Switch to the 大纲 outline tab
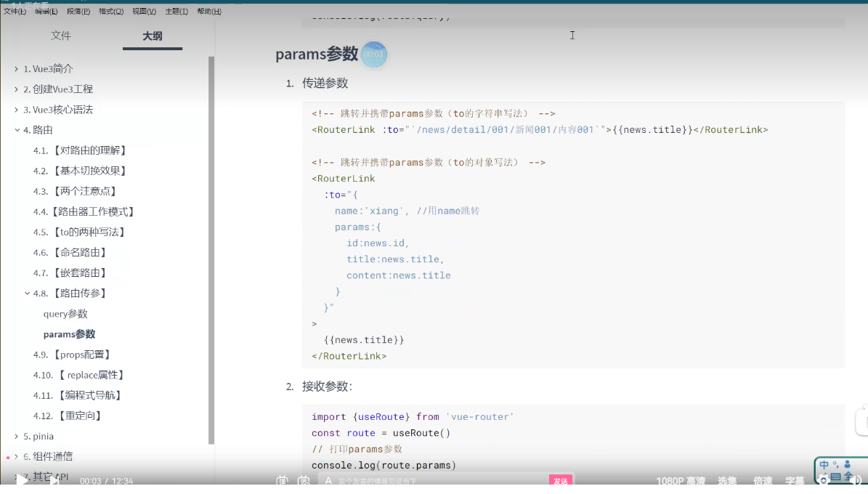 [153, 36]
